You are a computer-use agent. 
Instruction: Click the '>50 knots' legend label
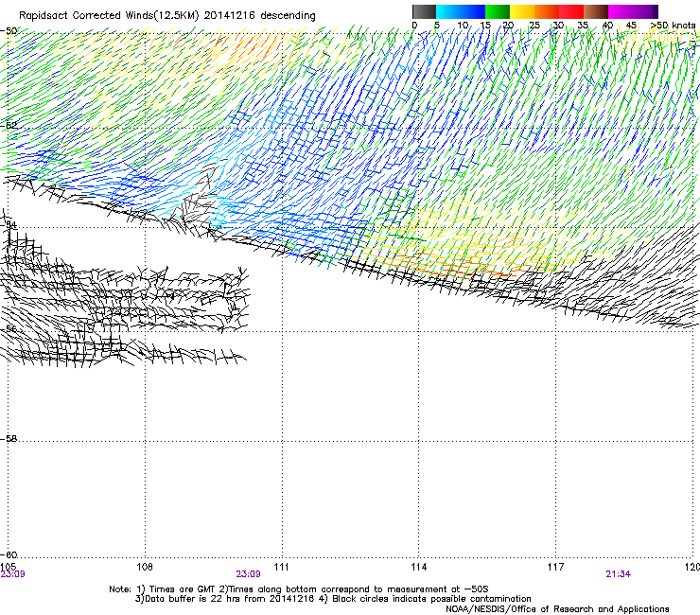pos(673,26)
